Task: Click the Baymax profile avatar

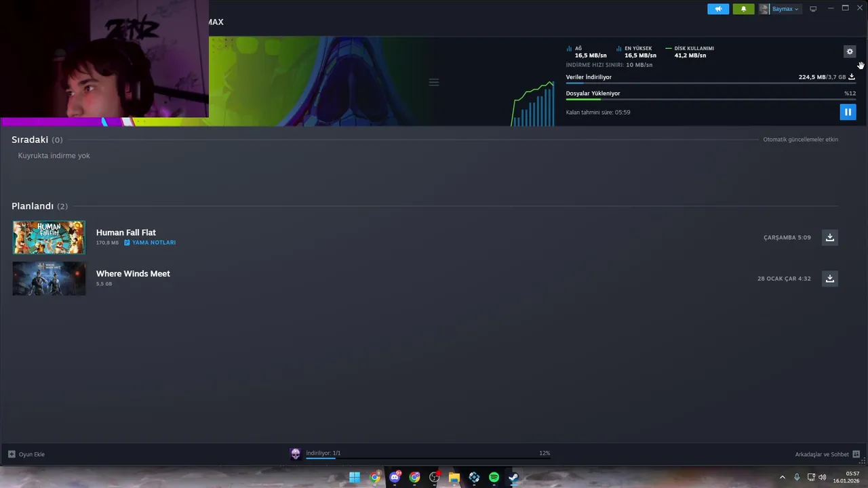Action: coord(764,9)
